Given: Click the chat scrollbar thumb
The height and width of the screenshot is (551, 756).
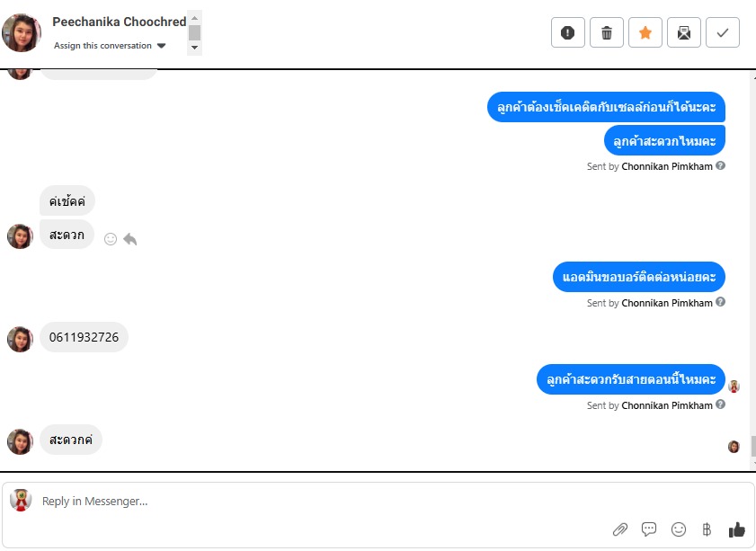Looking at the screenshot, I should tap(753, 446).
